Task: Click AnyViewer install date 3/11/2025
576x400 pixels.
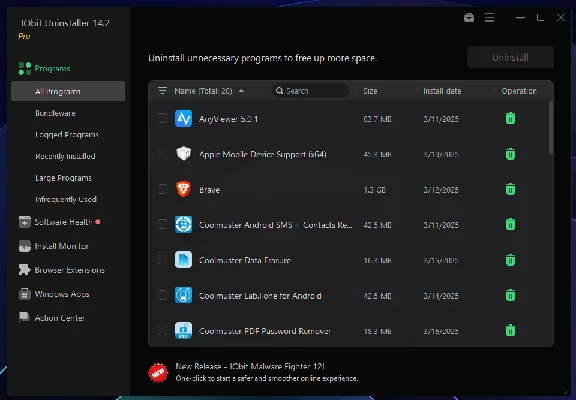Action: [x=441, y=119]
